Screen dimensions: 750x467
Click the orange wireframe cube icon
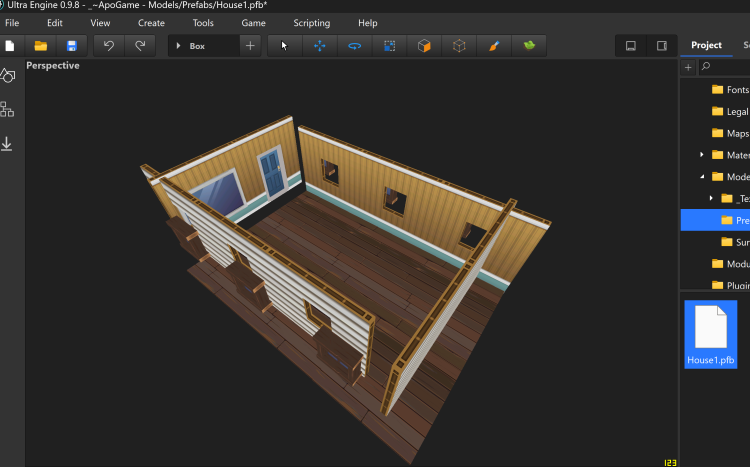tap(458, 46)
